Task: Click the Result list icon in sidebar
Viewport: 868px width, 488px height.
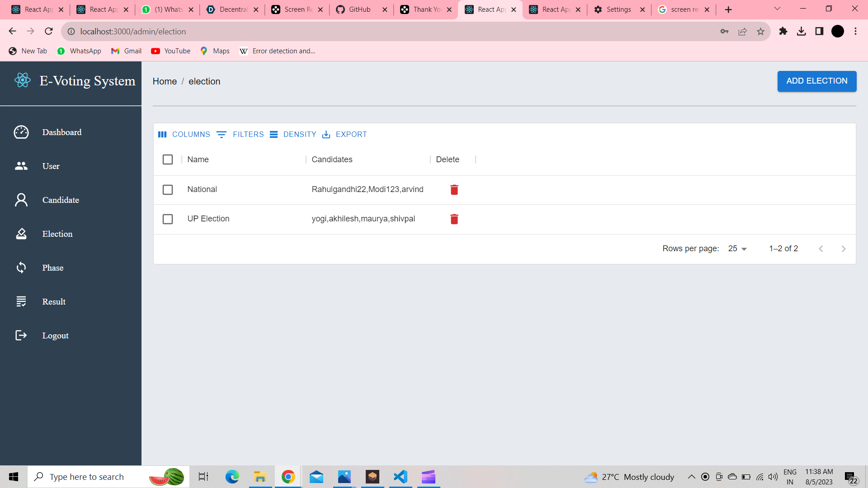Action: [x=21, y=301]
